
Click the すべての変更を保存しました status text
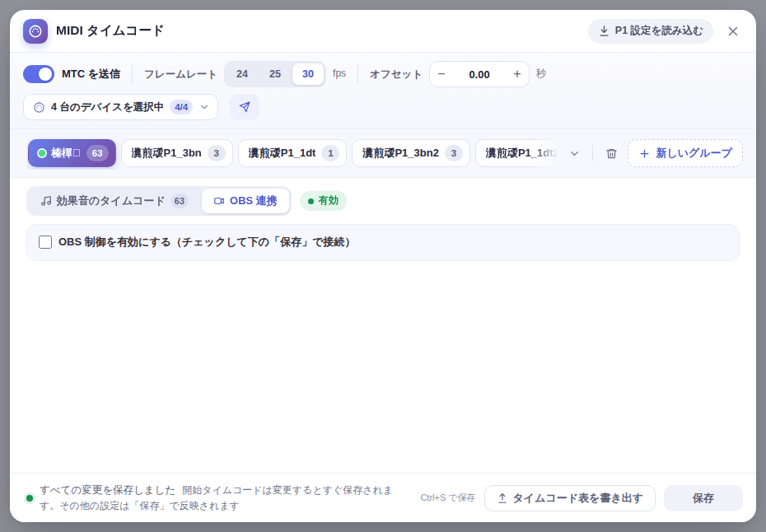(x=107, y=490)
